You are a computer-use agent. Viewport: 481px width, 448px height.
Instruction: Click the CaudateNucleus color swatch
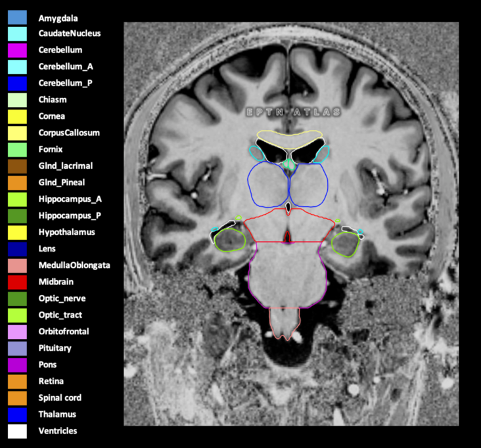point(17,34)
